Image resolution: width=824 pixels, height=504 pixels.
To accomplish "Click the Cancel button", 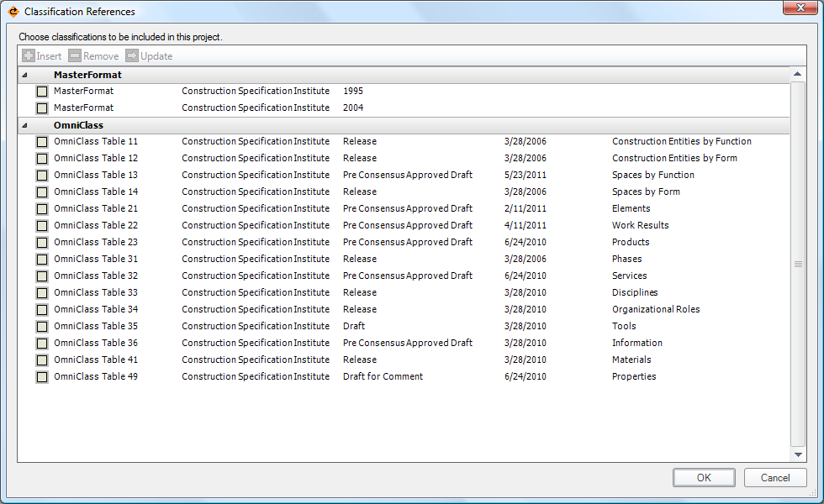I will [775, 478].
